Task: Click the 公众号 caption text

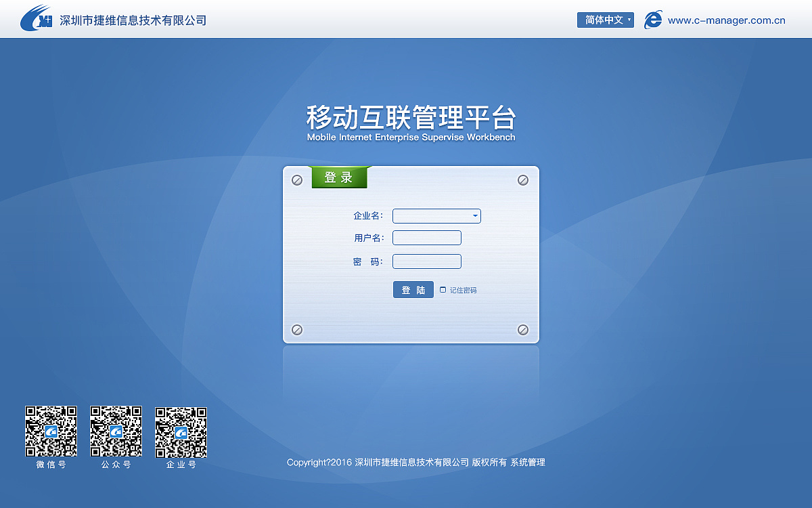Action: tap(116, 465)
